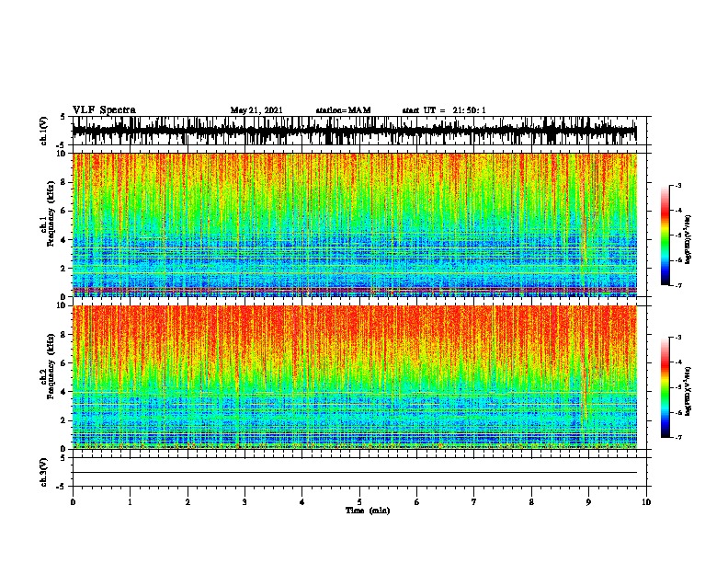The height and width of the screenshot is (563, 728).
Task: Click the ch.2 color scale bar
Action: pyautogui.click(x=665, y=387)
